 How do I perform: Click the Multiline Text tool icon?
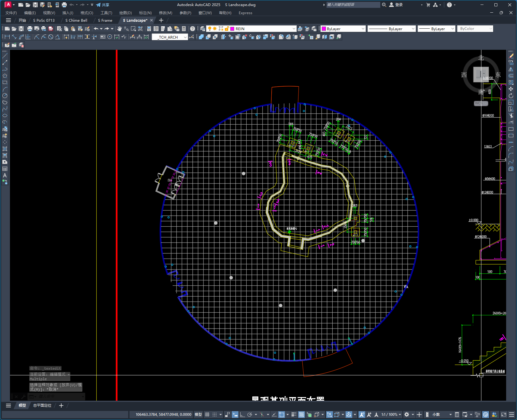[x=5, y=175]
